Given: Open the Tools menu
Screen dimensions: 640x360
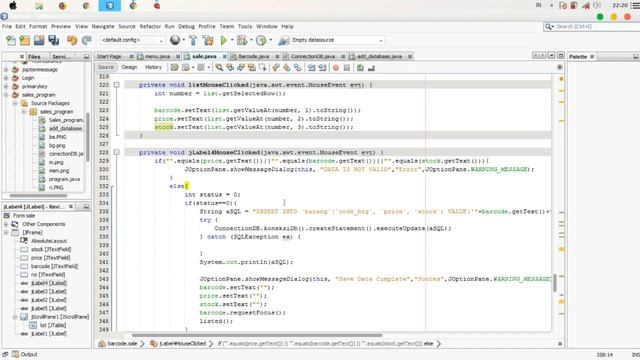Looking at the screenshot, I should click(x=245, y=26).
